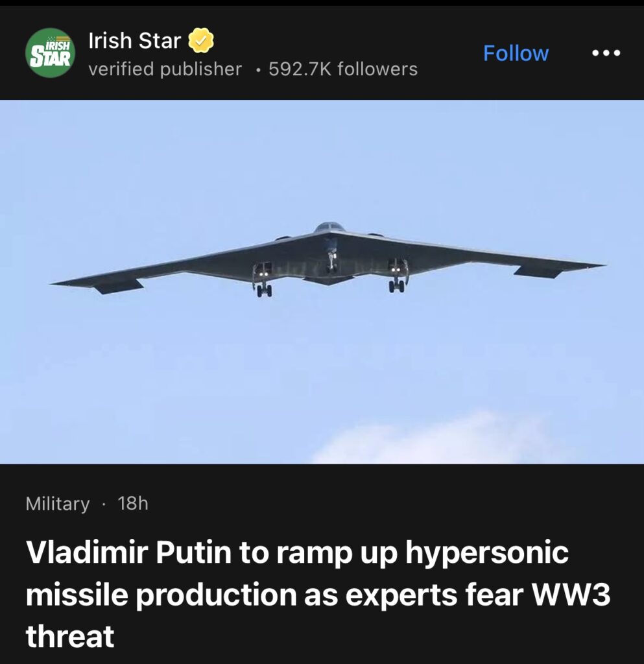Open the three-dot more options menu
The height and width of the screenshot is (664, 644).
tap(606, 53)
